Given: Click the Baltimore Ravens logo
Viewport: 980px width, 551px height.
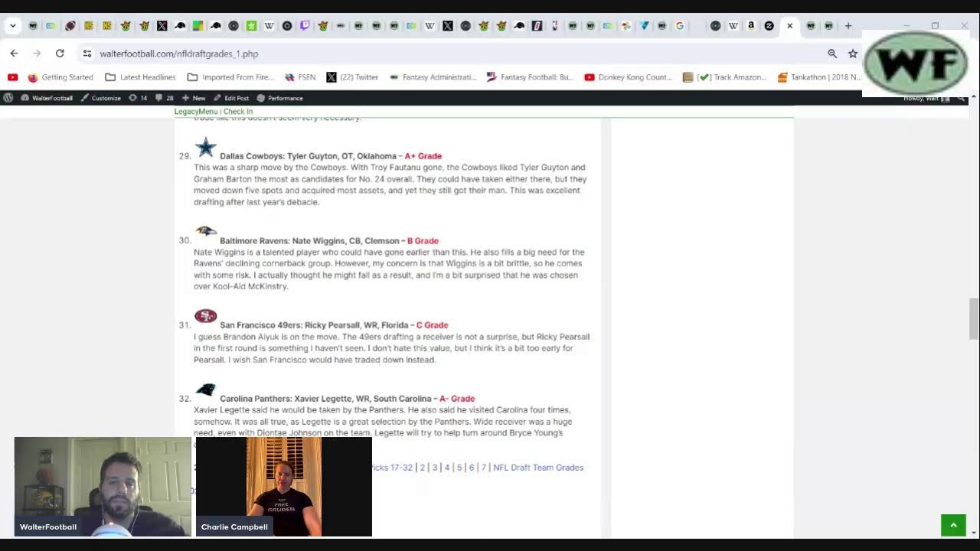Looking at the screenshot, I should coord(205,231).
